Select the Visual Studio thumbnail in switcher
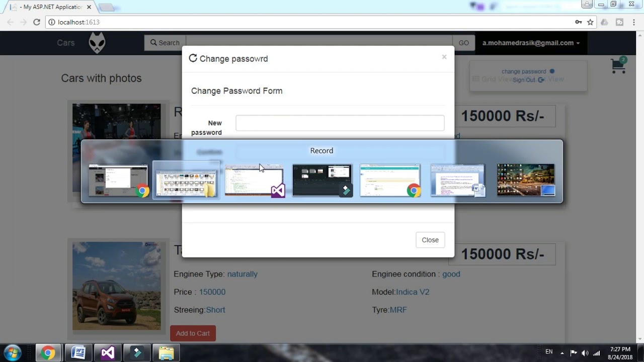 254,180
